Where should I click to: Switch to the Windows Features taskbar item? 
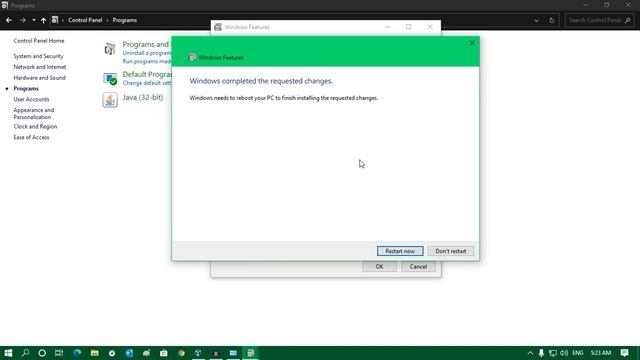(251, 353)
